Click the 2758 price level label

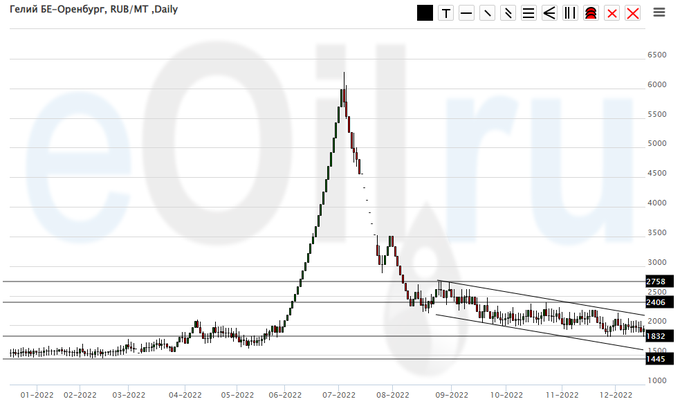[656, 283]
